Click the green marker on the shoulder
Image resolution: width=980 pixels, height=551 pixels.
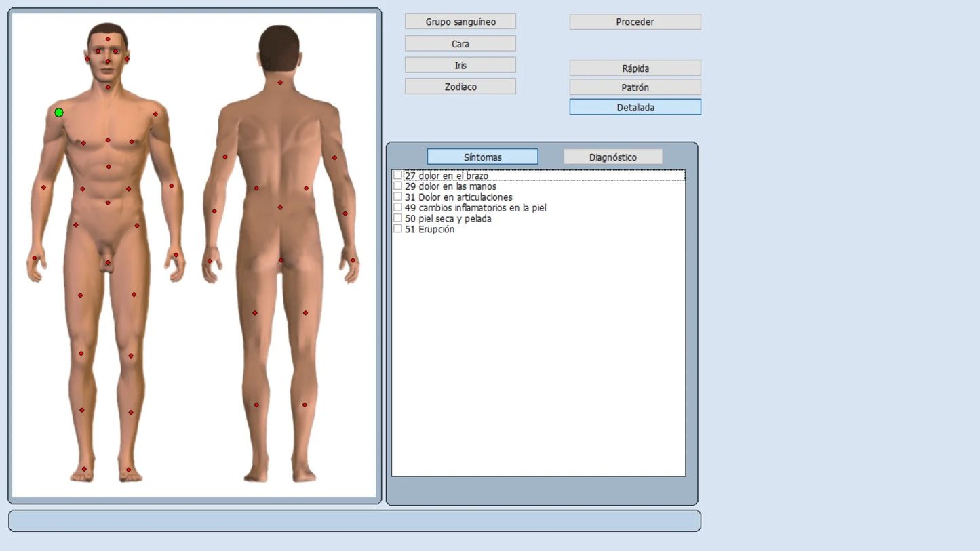click(x=59, y=113)
